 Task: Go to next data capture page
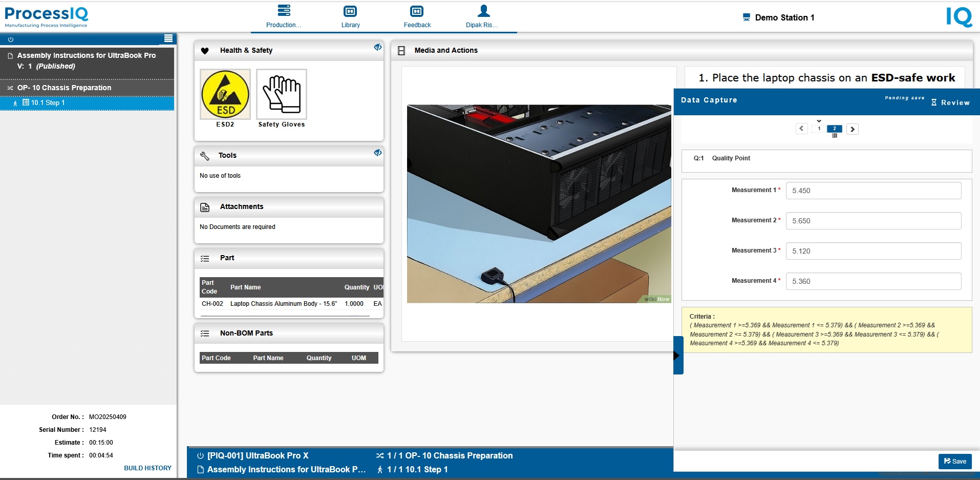(853, 129)
